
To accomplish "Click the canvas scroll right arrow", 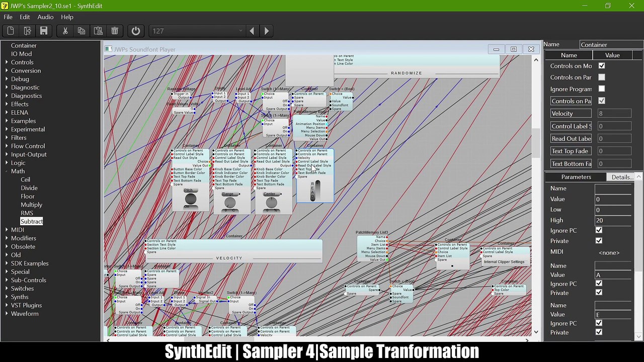I will [527, 340].
